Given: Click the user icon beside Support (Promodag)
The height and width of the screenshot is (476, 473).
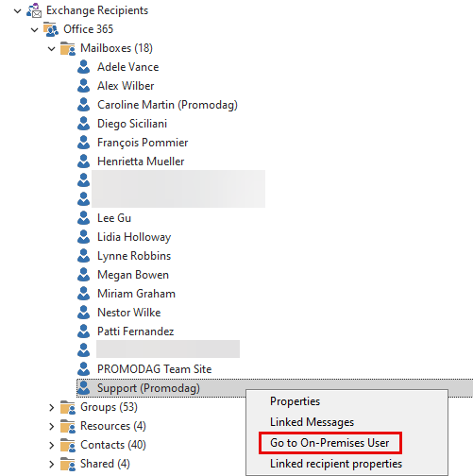Looking at the screenshot, I should 84,388.
